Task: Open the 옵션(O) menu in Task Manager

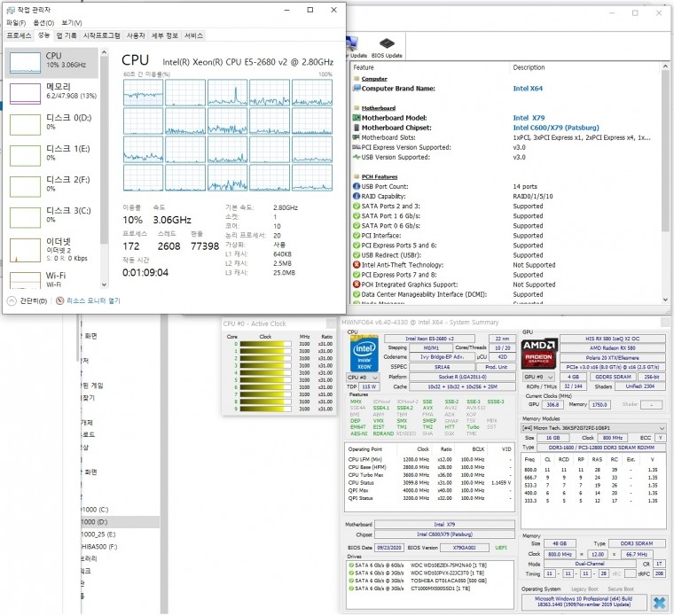Action: tap(43, 23)
